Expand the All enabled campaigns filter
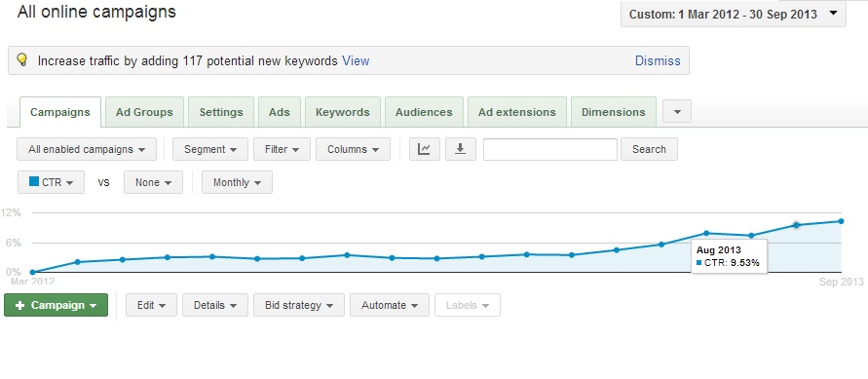Viewport: 868px width, 379px height. (87, 149)
